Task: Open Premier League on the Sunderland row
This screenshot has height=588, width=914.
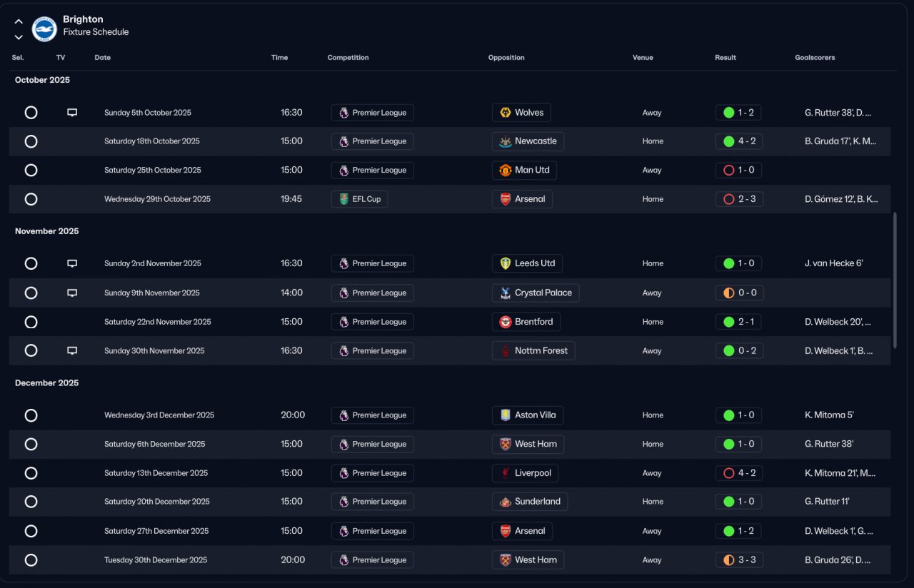Action: tap(372, 502)
